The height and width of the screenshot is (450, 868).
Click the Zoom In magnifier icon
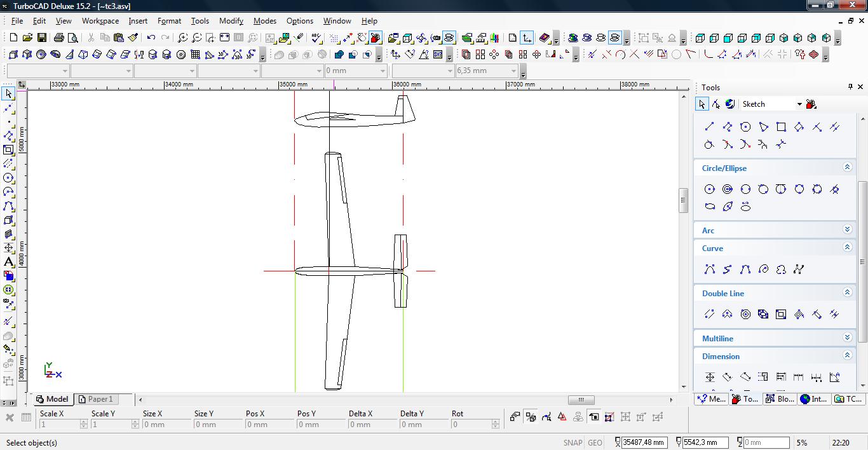point(182,38)
